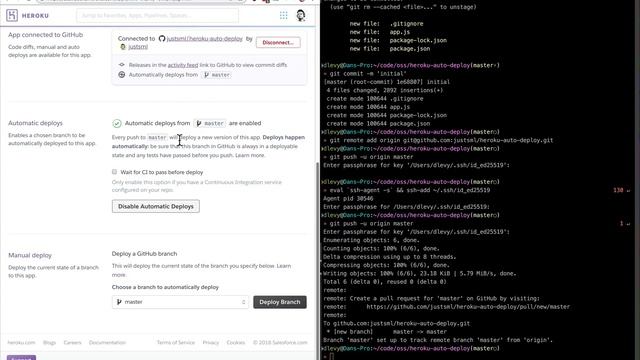Click the auto-deploy icon beside 'Automatically deploys from'
640x360 pixels.
pyautogui.click(x=122, y=75)
